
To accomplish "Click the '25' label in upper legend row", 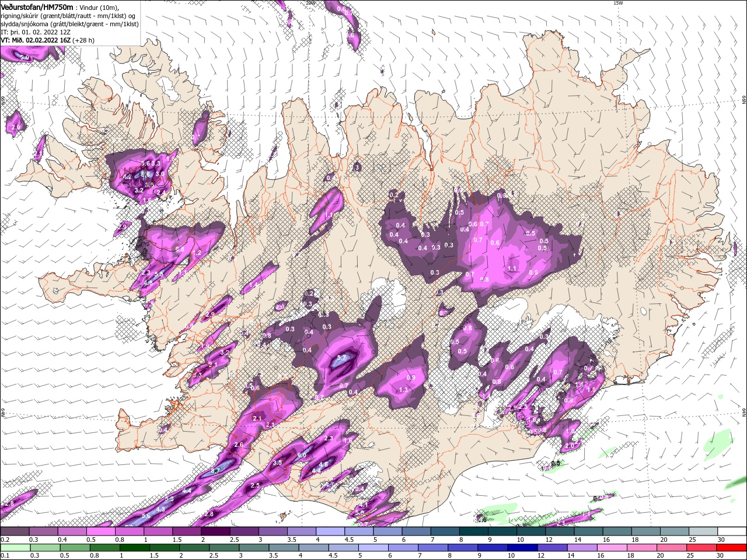I will click(x=693, y=540).
